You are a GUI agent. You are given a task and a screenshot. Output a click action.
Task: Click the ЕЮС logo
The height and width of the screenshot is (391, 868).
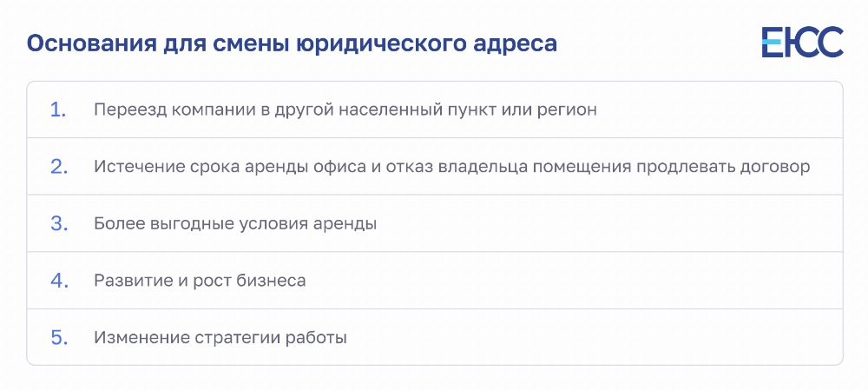tap(802, 42)
